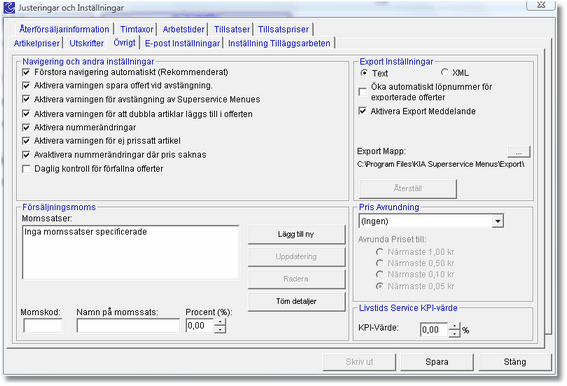The height and width of the screenshot is (386, 567).
Task: Open the Arbetstider tab
Action: click(x=183, y=29)
